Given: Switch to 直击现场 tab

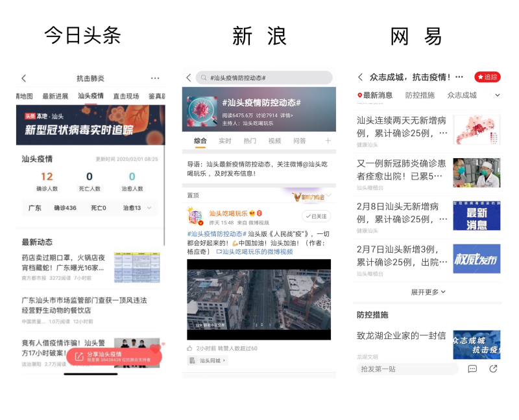Looking at the screenshot, I should point(126,96).
